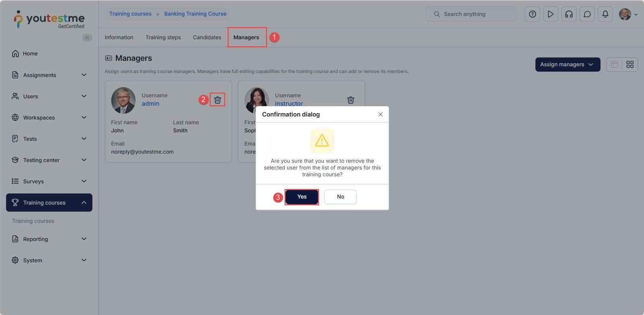Open the chat messages icon

587,14
